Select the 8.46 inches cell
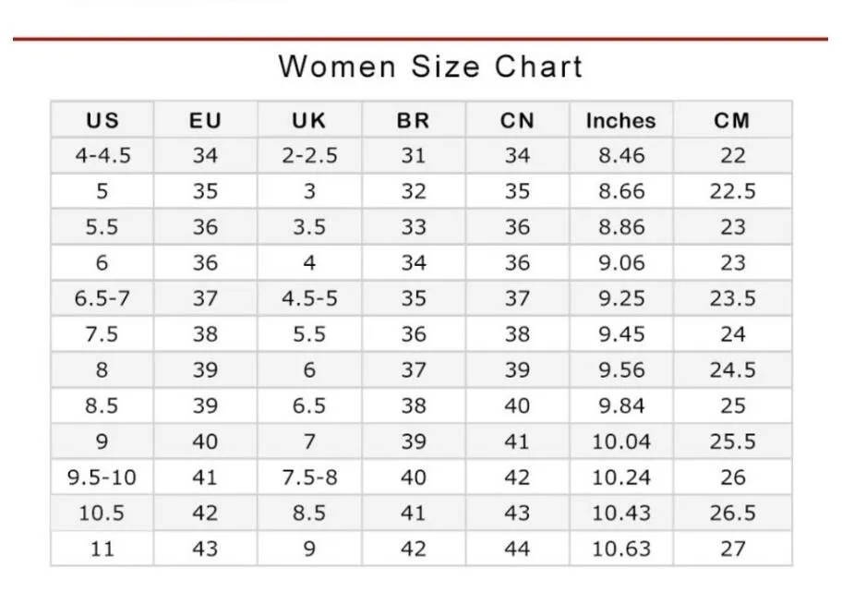 620,155
